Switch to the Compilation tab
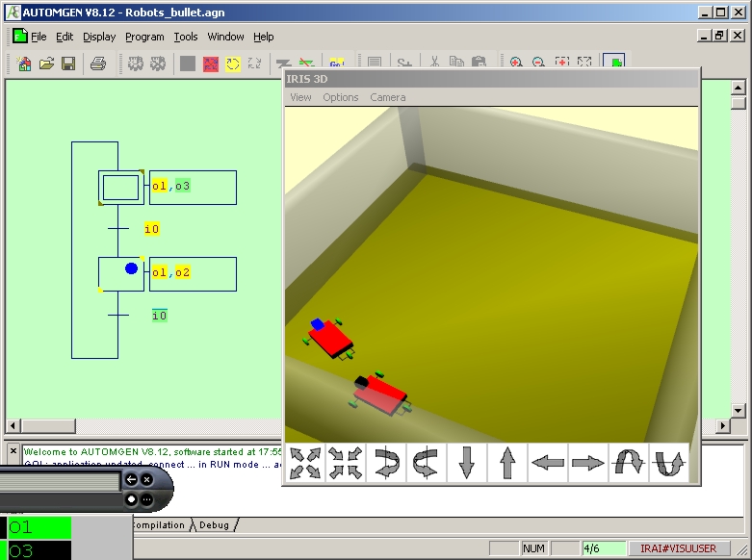The image size is (752, 560). 158,525
